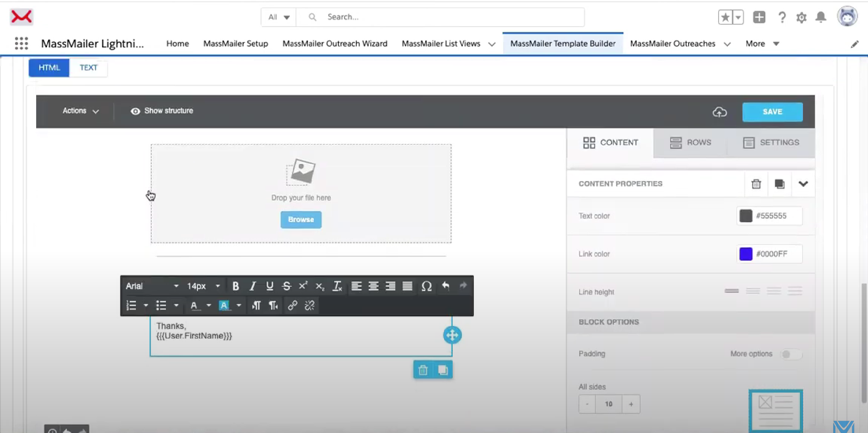This screenshot has height=433, width=868.
Task: Set right-to-left text direction
Action: [x=273, y=305]
